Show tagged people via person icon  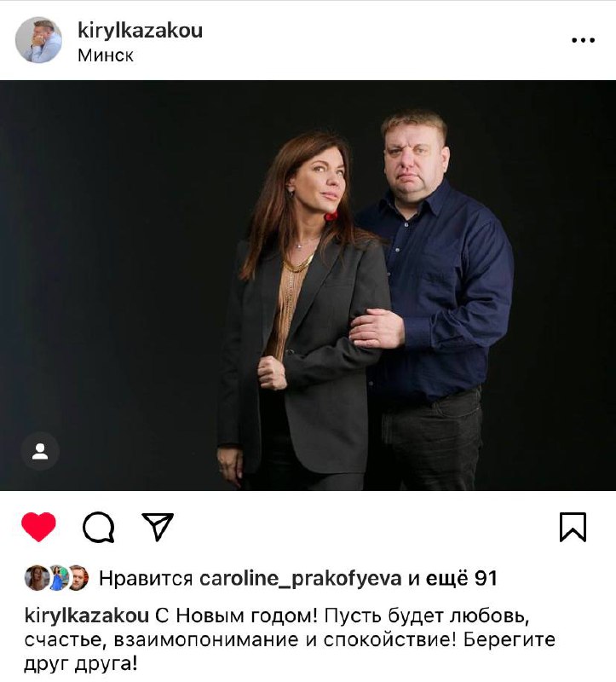click(x=40, y=451)
